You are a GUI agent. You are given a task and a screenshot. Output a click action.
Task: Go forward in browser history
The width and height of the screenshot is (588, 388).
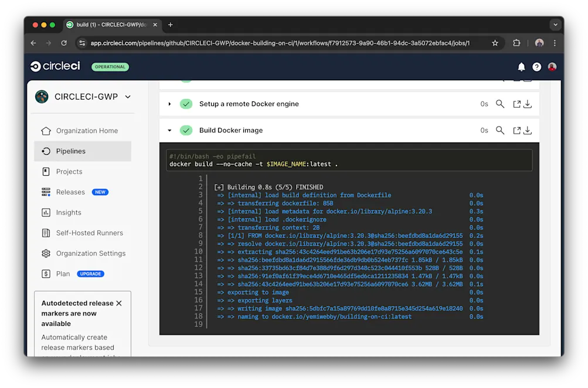[x=49, y=43]
